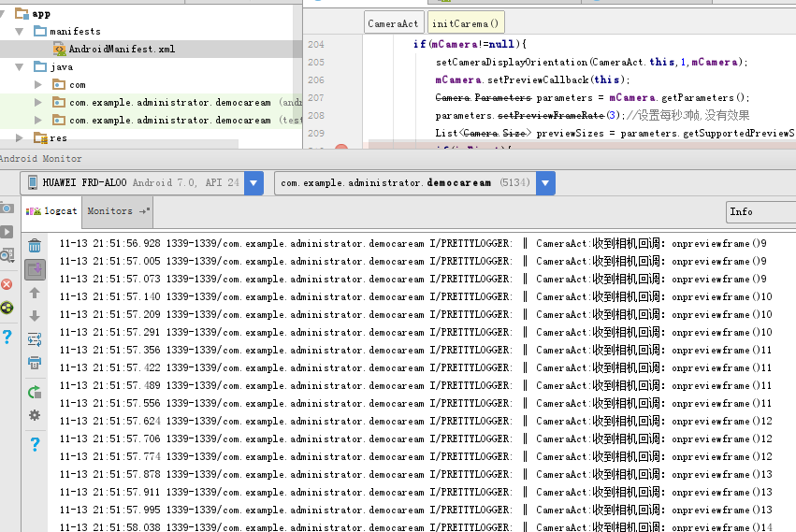Open the HUAWEI FRD-AL00 device dropdown
Image resolution: width=796 pixels, height=532 pixels.
tap(253, 182)
